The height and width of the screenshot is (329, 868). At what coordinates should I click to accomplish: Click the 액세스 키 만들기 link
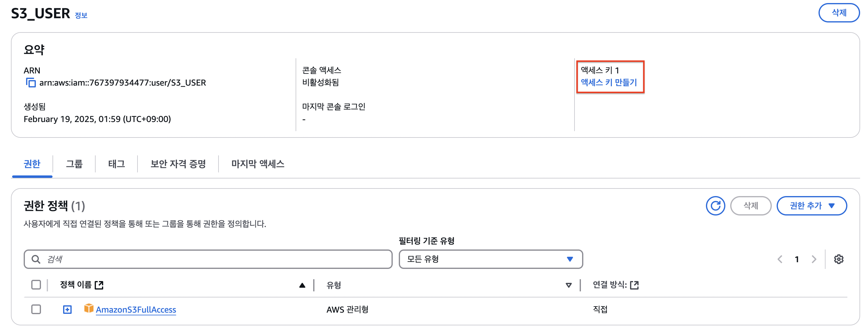(609, 83)
